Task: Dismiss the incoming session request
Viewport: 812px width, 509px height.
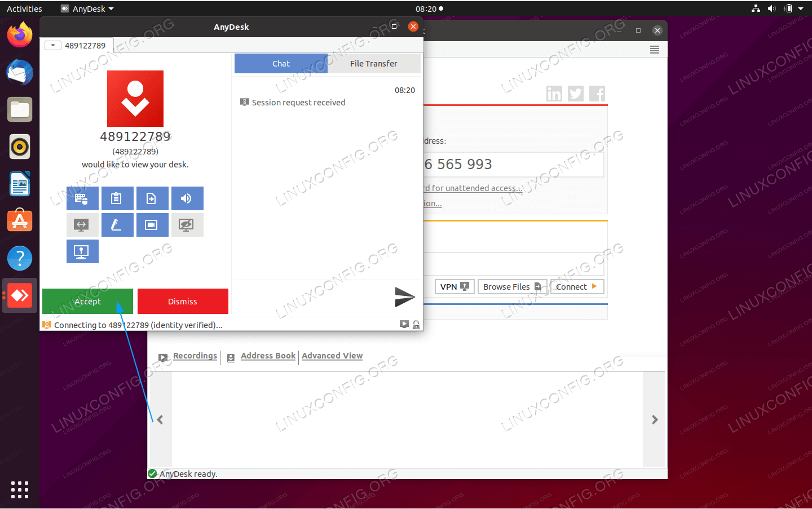Action: click(x=183, y=301)
